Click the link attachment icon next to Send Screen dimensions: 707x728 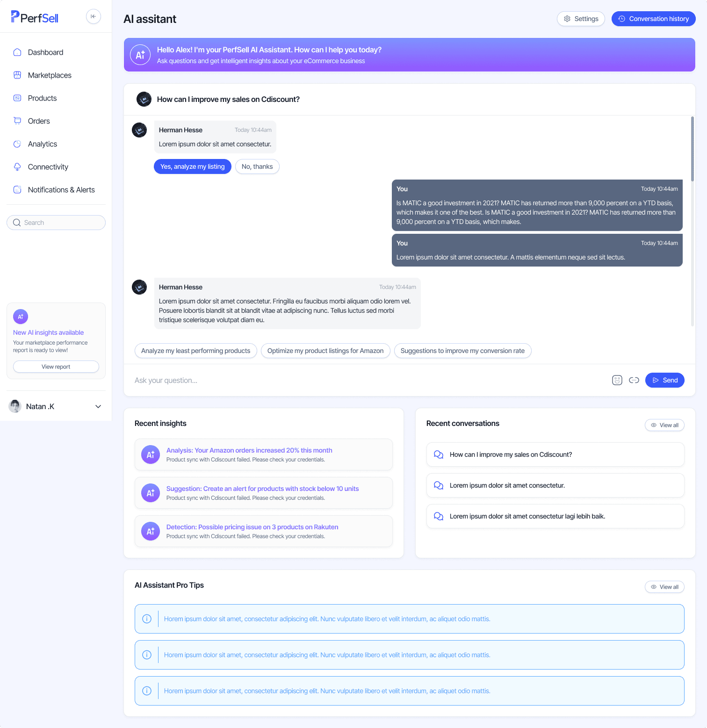tap(634, 380)
